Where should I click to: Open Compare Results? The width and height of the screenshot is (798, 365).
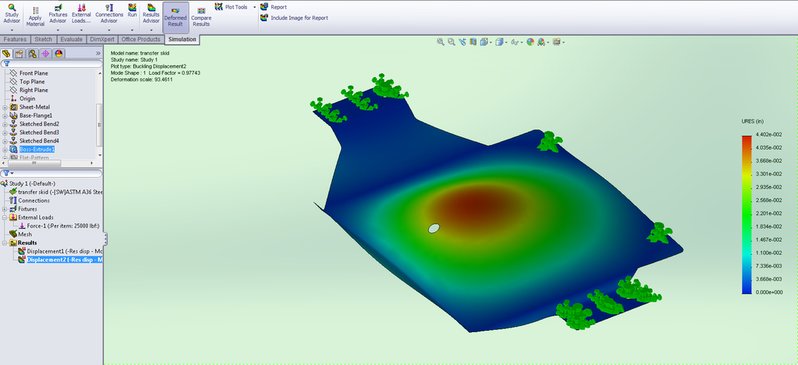[201, 17]
